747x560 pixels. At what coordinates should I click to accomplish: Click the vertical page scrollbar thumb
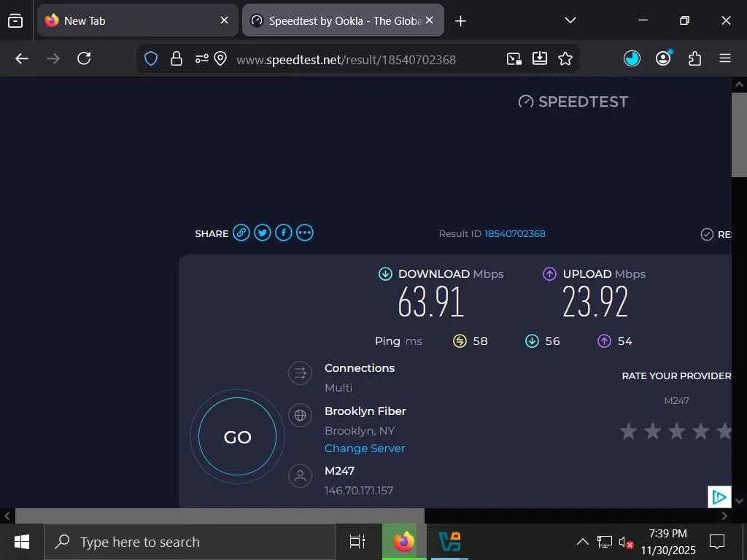point(739,135)
